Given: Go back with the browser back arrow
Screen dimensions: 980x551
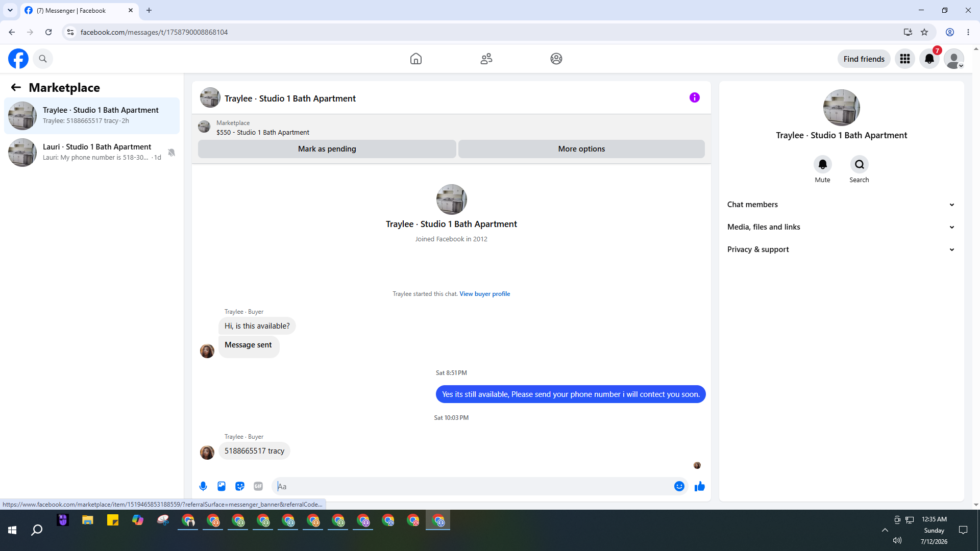Looking at the screenshot, I should click(12, 32).
